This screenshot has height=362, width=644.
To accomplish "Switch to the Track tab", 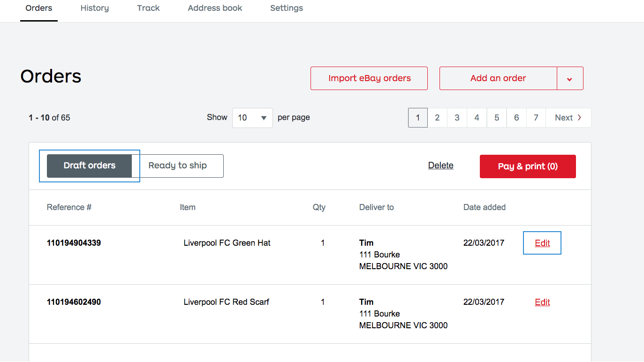I will pos(148,8).
